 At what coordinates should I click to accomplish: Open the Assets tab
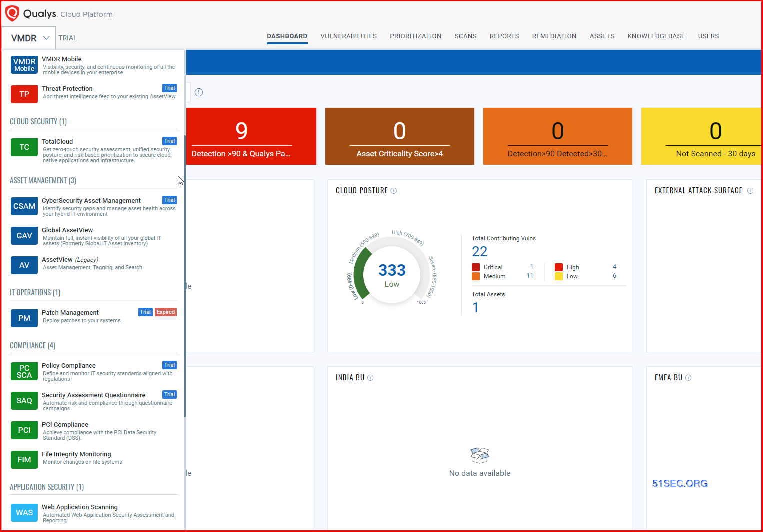pos(602,36)
